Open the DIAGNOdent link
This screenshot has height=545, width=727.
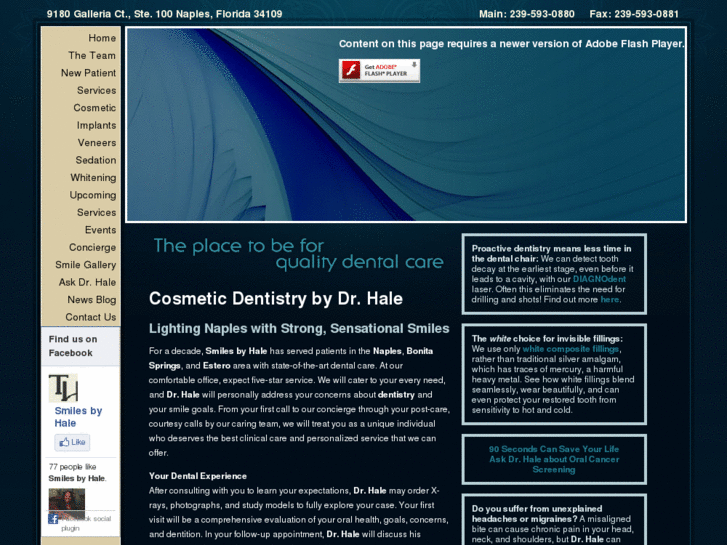pos(599,279)
